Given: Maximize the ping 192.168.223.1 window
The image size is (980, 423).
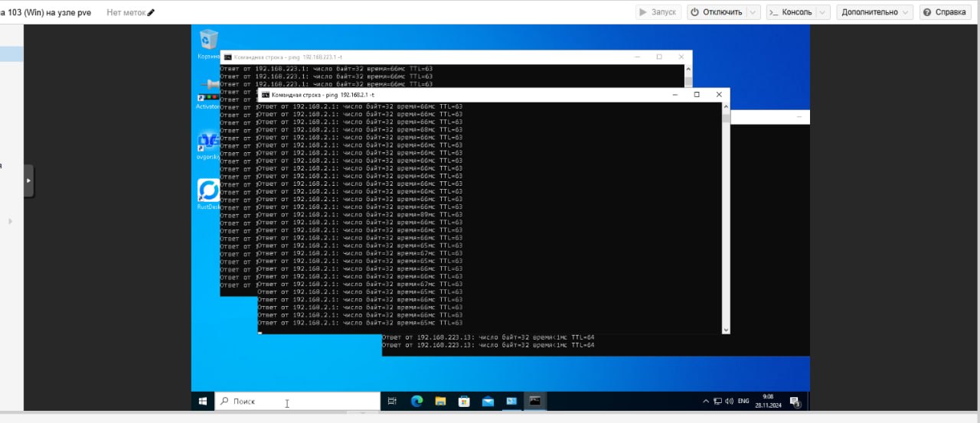Looking at the screenshot, I should (x=659, y=57).
